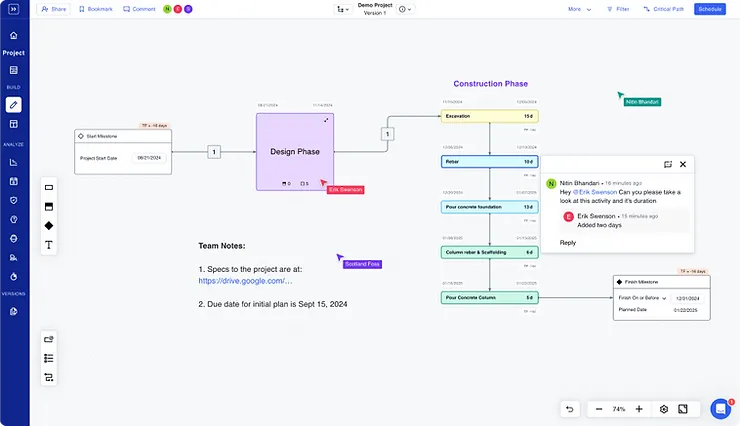Select the Column rebar & Scaffolding activity
The width and height of the screenshot is (740, 426).
(489, 252)
